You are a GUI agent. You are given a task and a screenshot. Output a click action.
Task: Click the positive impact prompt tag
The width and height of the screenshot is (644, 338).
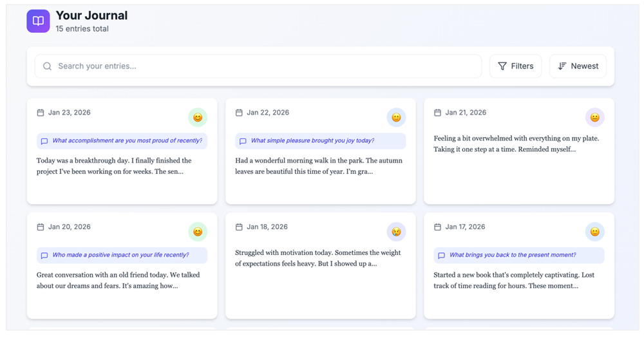click(122, 256)
